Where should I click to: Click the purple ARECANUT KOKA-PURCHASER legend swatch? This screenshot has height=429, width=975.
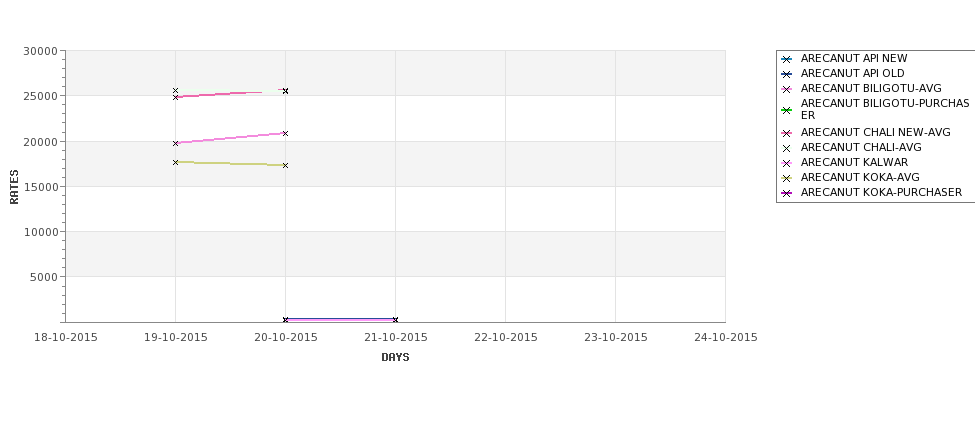point(787,193)
